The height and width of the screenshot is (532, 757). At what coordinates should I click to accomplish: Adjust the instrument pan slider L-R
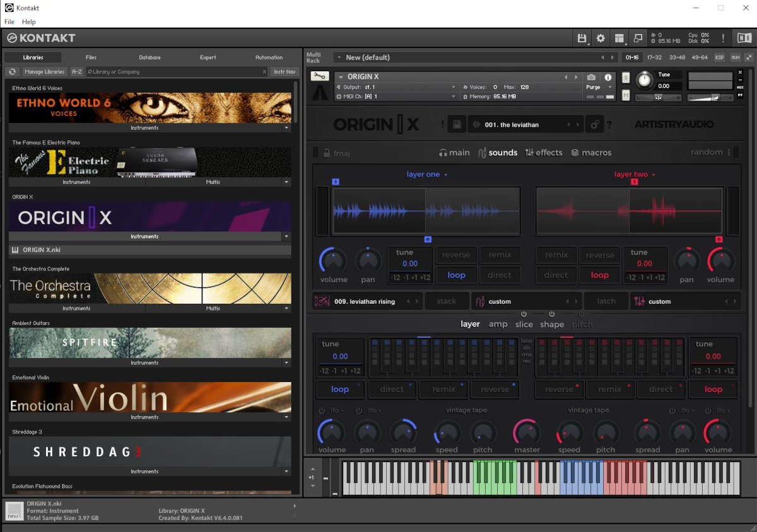point(658,97)
